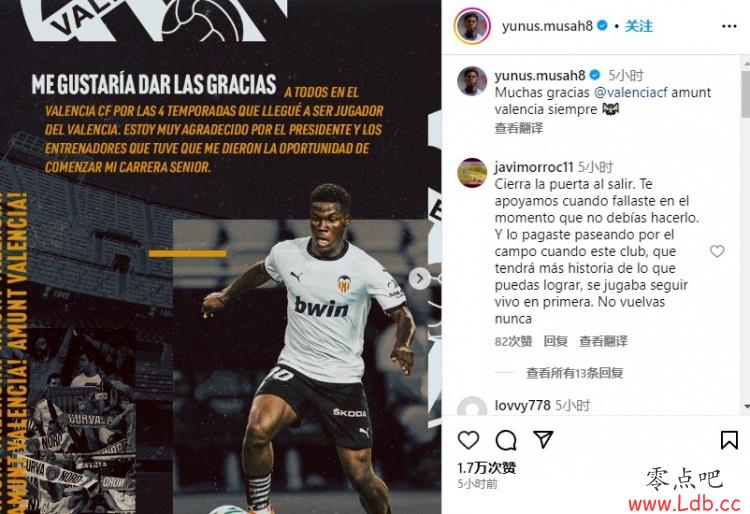Like the post with the heart icon

(x=468, y=440)
